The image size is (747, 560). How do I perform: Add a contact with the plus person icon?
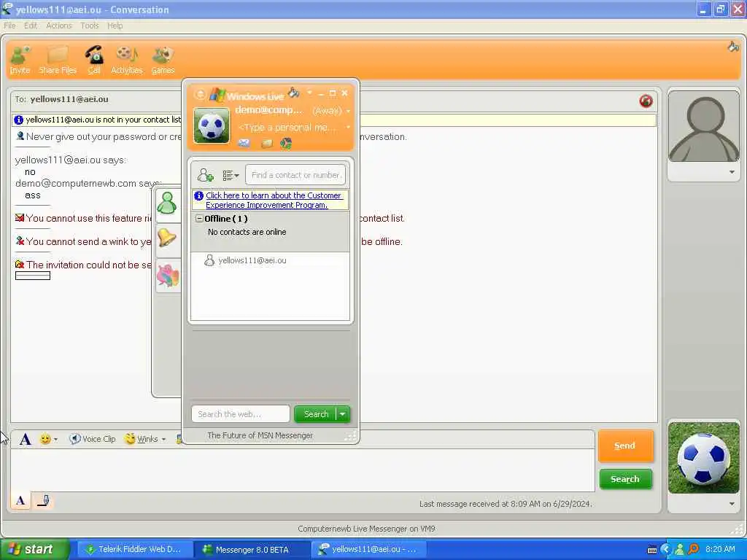(x=205, y=175)
